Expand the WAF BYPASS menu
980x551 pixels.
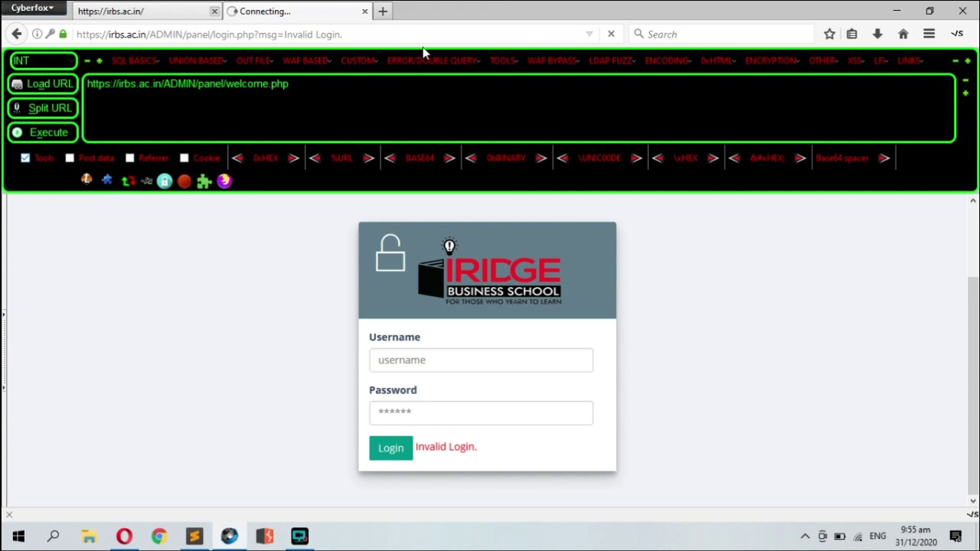(554, 60)
